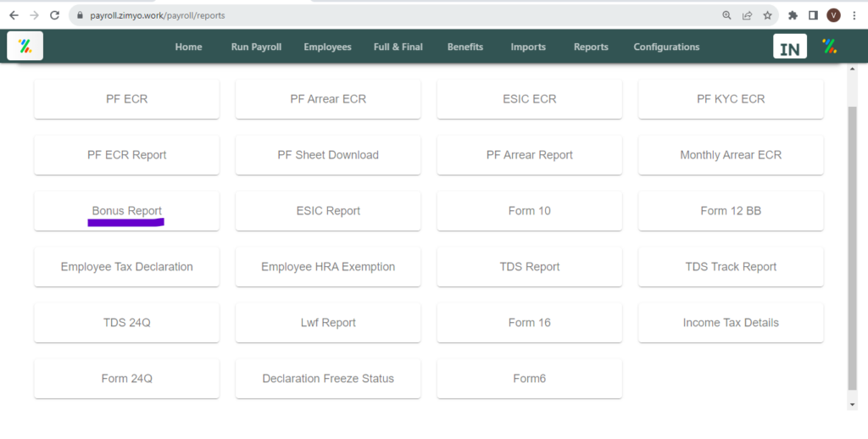Open the Reports menu
The height and width of the screenshot is (439, 868).
pos(591,47)
